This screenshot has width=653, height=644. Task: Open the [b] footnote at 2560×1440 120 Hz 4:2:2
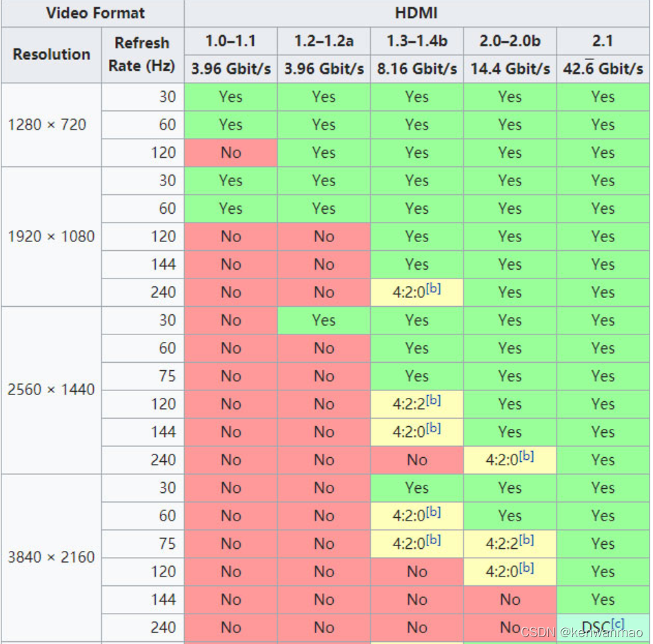pyautogui.click(x=433, y=400)
